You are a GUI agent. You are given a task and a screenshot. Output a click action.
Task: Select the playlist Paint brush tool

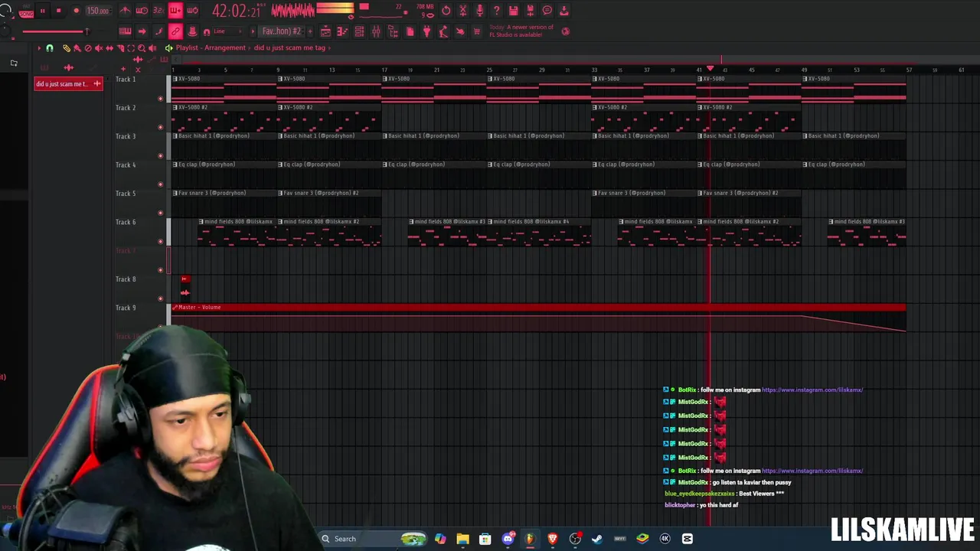[77, 47]
